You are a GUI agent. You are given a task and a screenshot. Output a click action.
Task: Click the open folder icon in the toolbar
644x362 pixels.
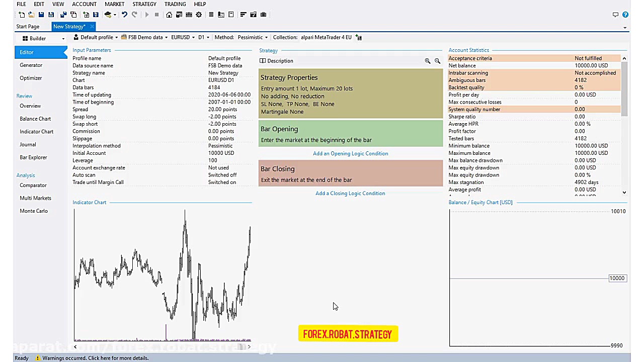pyautogui.click(x=31, y=15)
